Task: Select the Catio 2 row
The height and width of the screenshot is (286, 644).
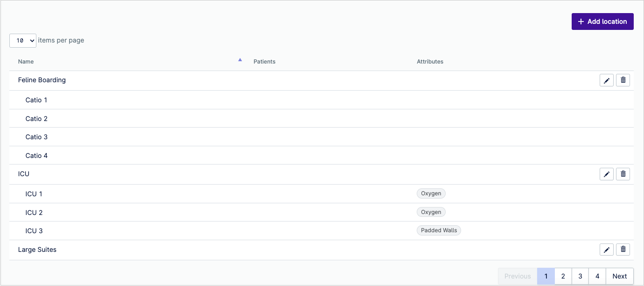Action: coord(322,119)
